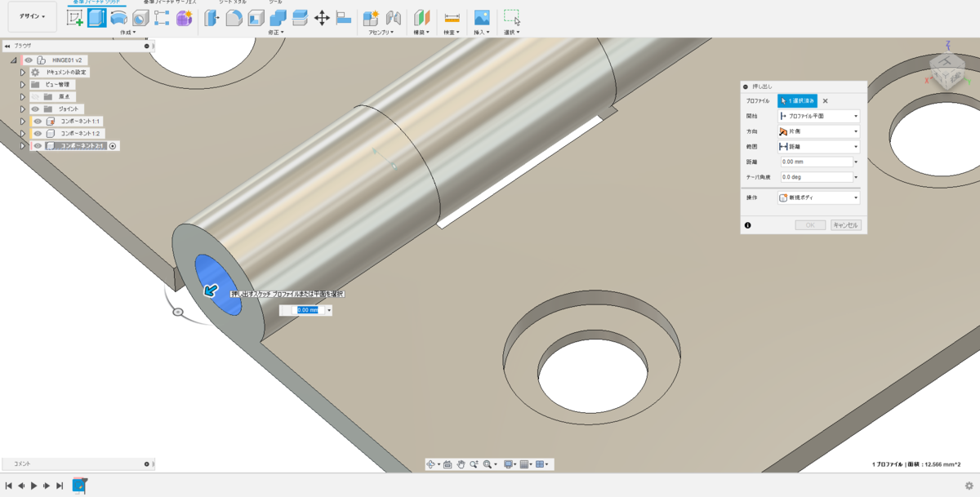This screenshot has width=980, height=497.
Task: Select the Press Pull tool icon
Action: pyautogui.click(x=212, y=18)
